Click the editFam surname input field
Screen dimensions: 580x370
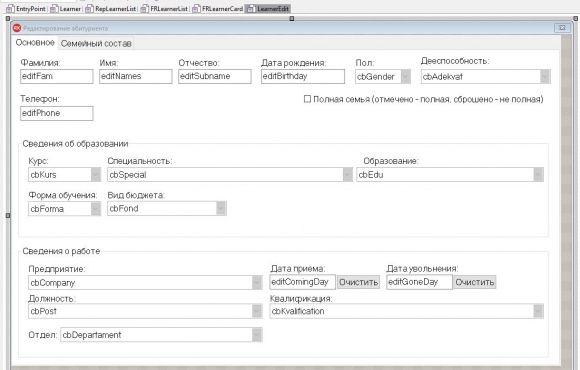[x=57, y=77]
